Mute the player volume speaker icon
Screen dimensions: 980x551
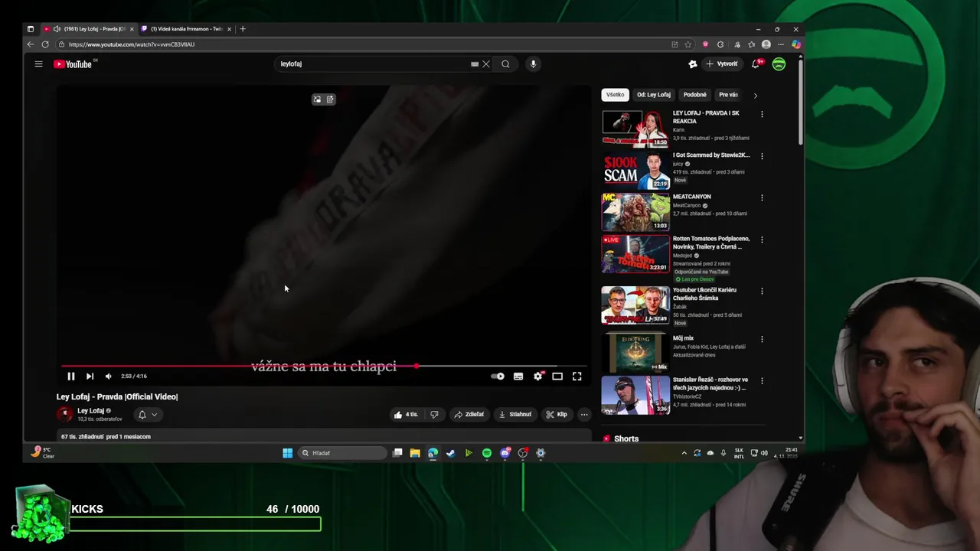pyautogui.click(x=108, y=376)
